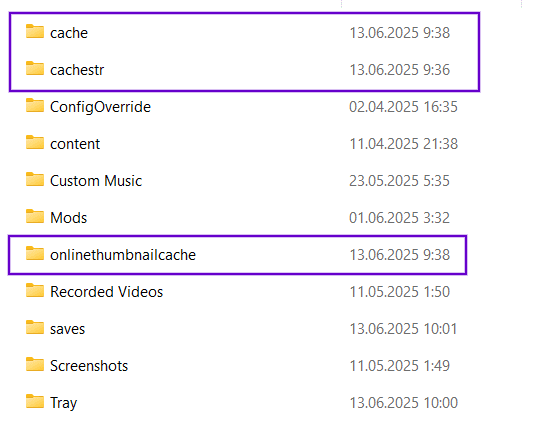The height and width of the screenshot is (427, 536).
Task: Select the Recorded Videos folder label
Action: coord(106,292)
